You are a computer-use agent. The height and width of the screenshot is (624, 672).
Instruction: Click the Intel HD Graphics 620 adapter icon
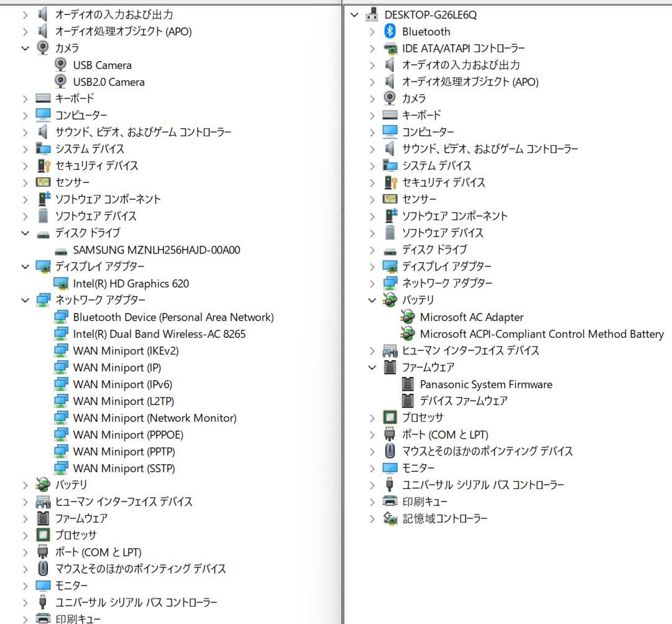[61, 284]
